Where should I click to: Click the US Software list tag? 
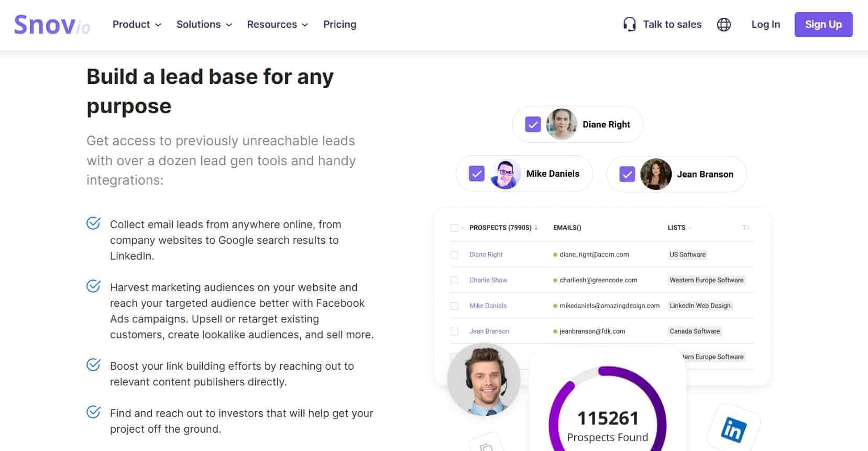tap(687, 255)
